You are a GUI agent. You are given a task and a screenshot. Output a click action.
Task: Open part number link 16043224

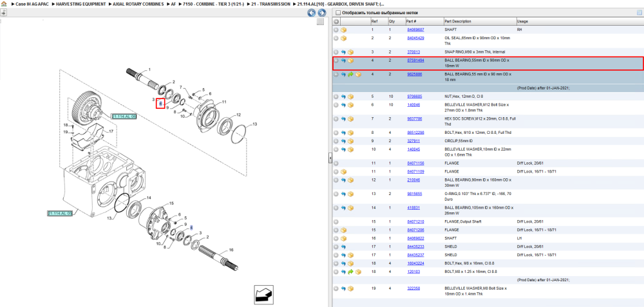[415, 263]
